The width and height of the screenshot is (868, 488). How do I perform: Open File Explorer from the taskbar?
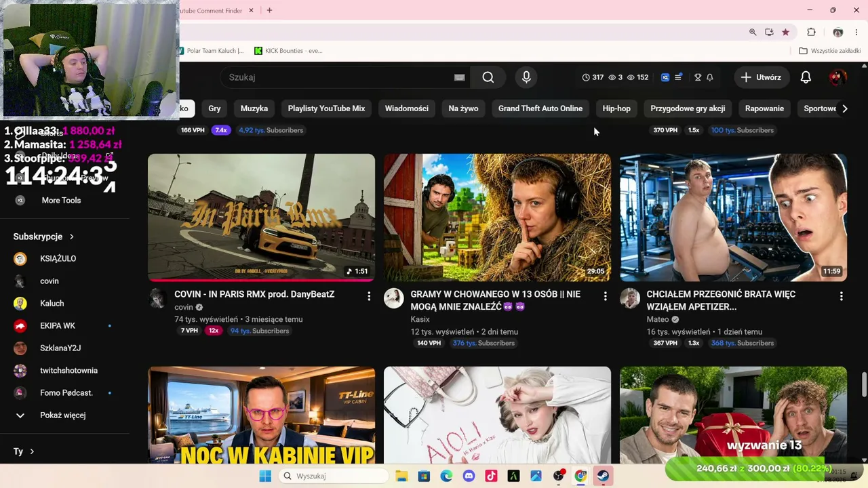pyautogui.click(x=401, y=476)
